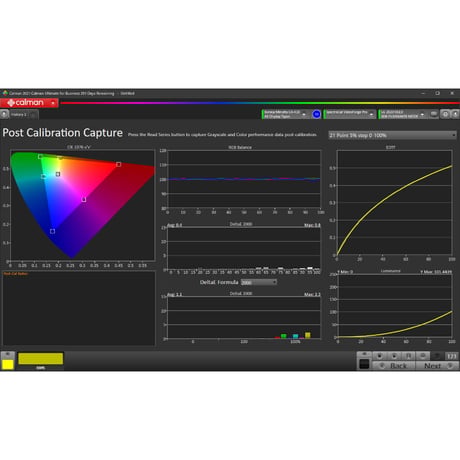Click the Post-Cal Notes panel label
Image resolution: width=460 pixels, height=460 pixels.
click(x=16, y=274)
